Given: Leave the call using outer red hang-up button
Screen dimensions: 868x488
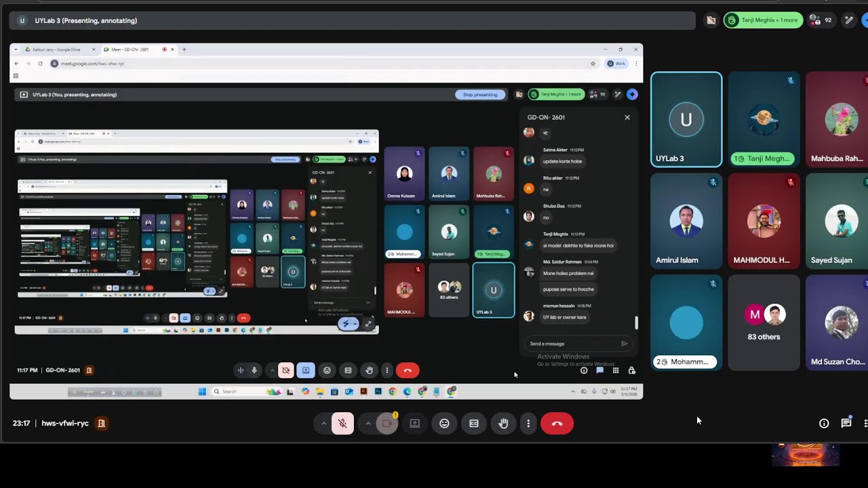Looking at the screenshot, I should [x=557, y=424].
